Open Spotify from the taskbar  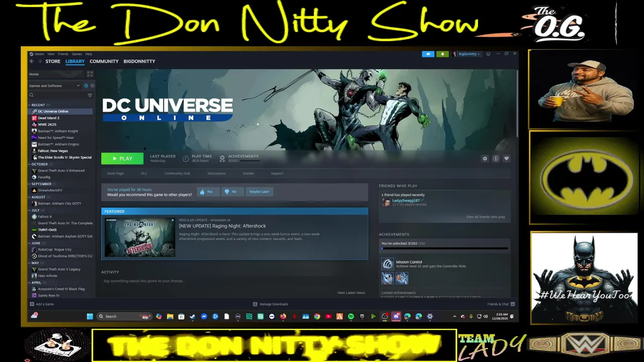click(x=351, y=316)
